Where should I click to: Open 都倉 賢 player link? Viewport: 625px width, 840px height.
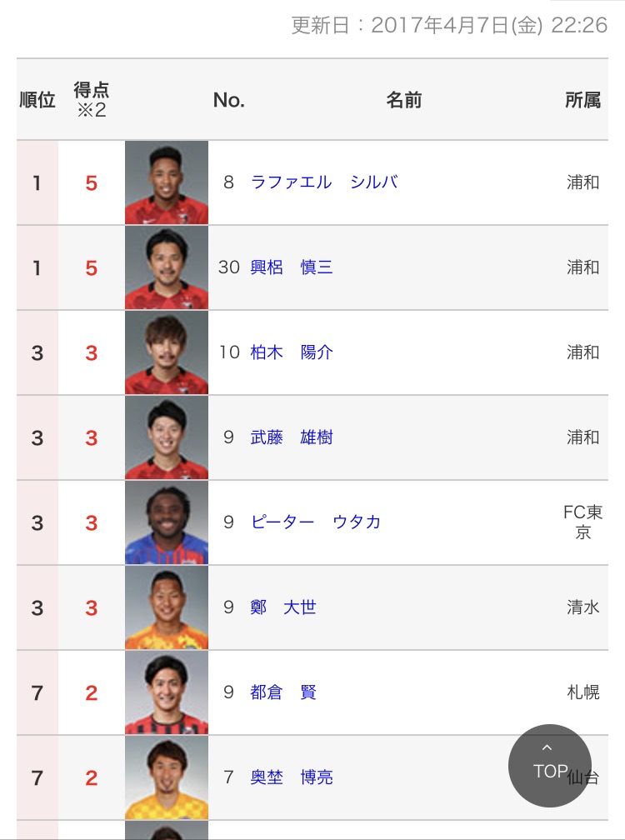[x=283, y=692]
